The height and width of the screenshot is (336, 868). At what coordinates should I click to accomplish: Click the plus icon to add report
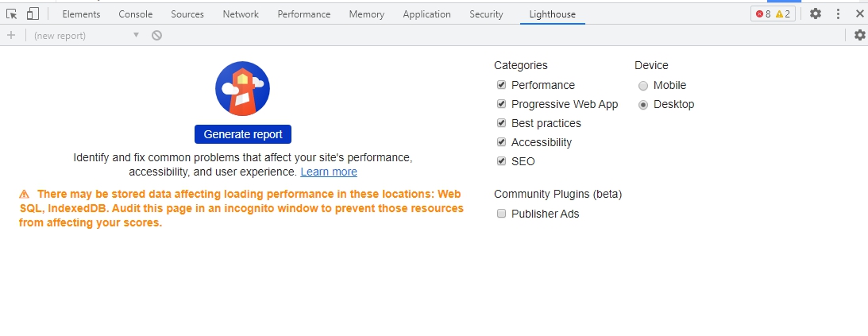pos(11,35)
